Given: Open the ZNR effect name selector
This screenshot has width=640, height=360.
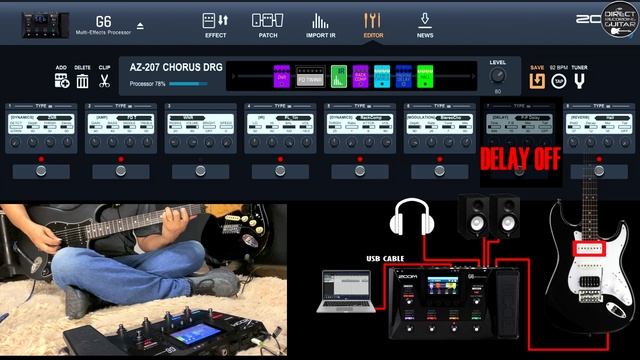Looking at the screenshot, I should 54,118.
